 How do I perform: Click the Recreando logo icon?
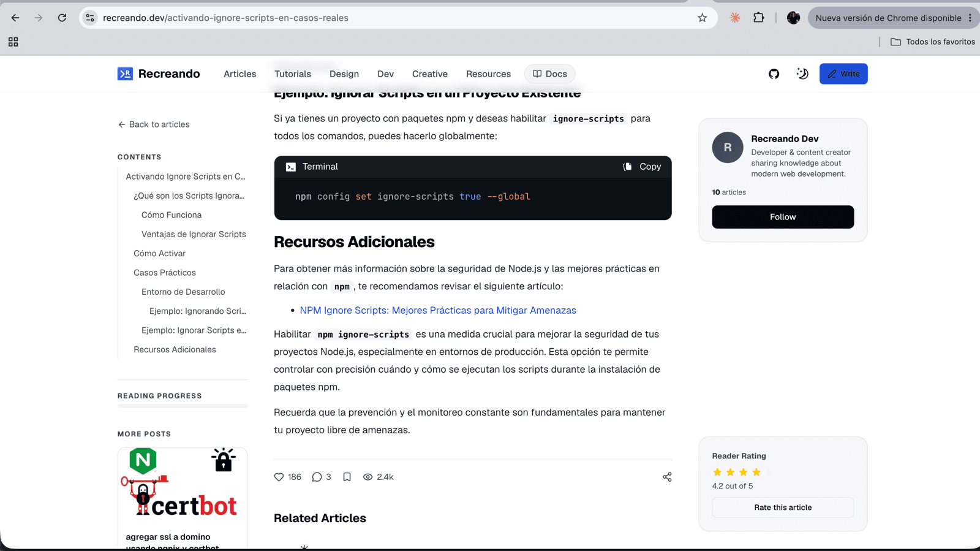click(x=125, y=74)
